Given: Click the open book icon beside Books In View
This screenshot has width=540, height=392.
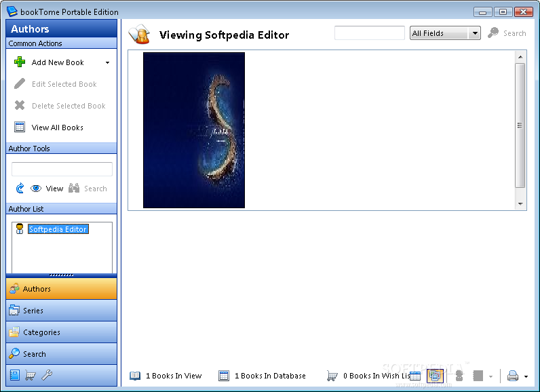Looking at the screenshot, I should click(135, 376).
